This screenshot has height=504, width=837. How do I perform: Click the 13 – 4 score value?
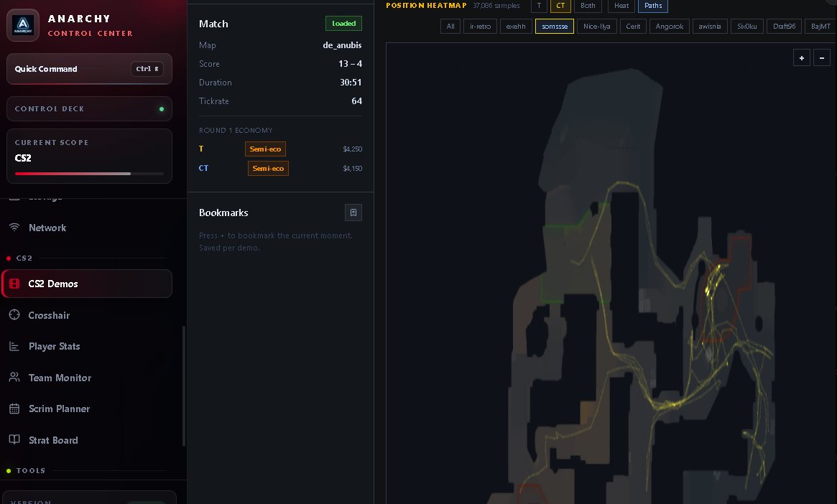pyautogui.click(x=350, y=64)
